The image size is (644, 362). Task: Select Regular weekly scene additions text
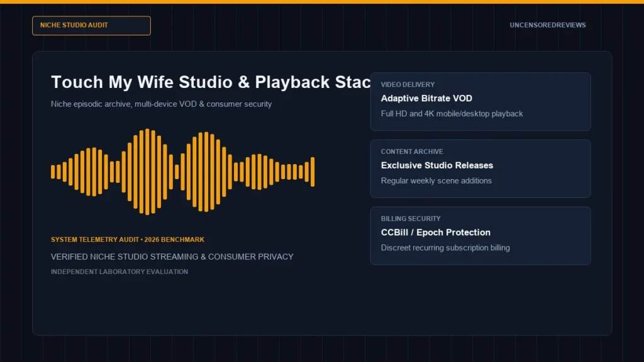(436, 180)
